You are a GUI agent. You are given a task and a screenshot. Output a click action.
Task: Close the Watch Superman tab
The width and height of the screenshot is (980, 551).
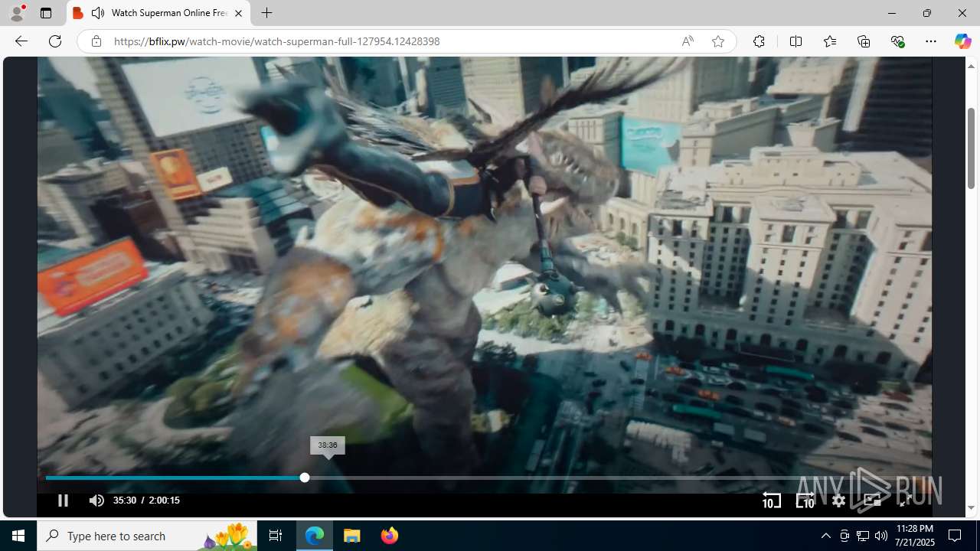(x=238, y=13)
